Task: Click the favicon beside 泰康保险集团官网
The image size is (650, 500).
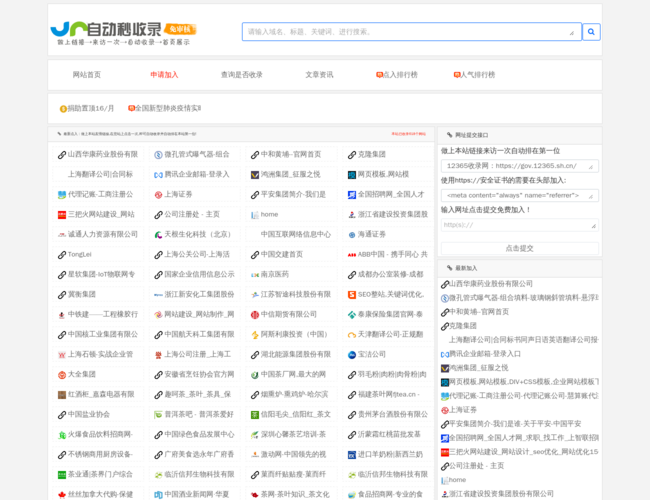Action: click(352, 315)
